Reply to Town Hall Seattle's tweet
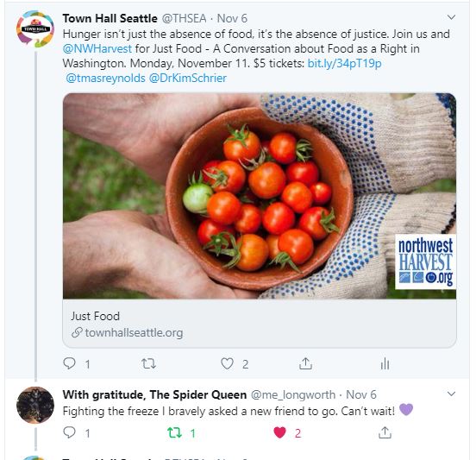476x460 pixels. (x=69, y=363)
